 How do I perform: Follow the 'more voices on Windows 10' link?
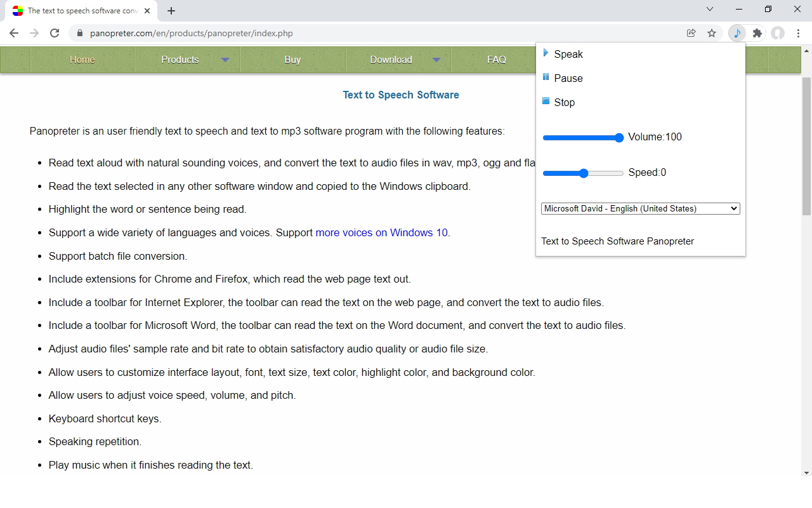(382, 232)
